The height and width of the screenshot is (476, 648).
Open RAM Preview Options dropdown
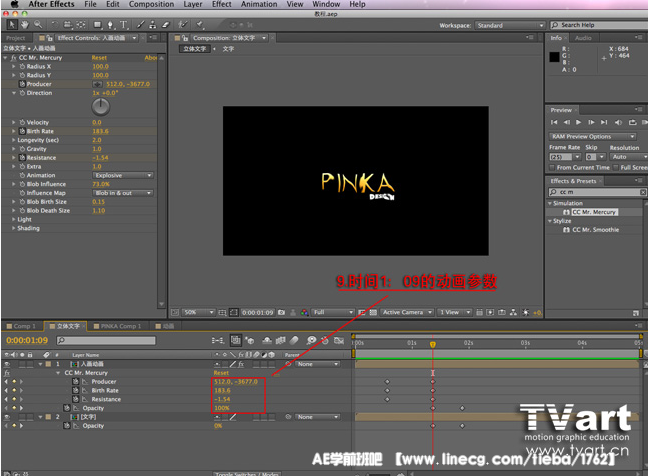[592, 136]
